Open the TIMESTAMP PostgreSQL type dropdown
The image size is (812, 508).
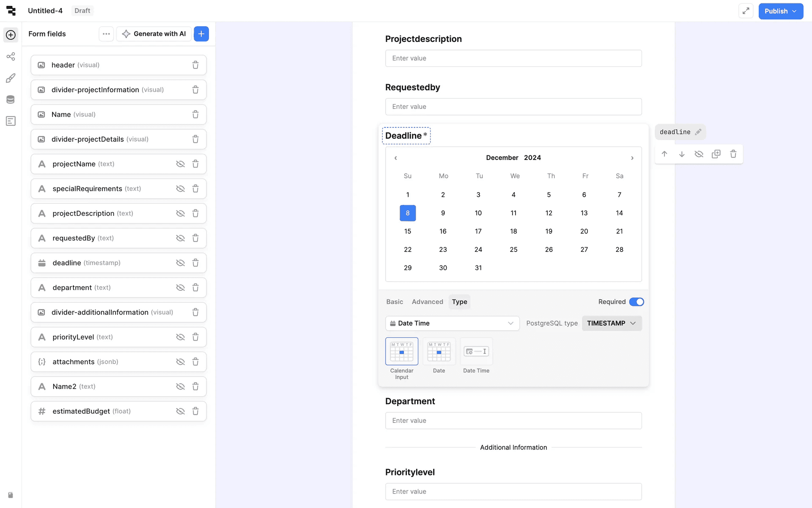pyautogui.click(x=612, y=323)
